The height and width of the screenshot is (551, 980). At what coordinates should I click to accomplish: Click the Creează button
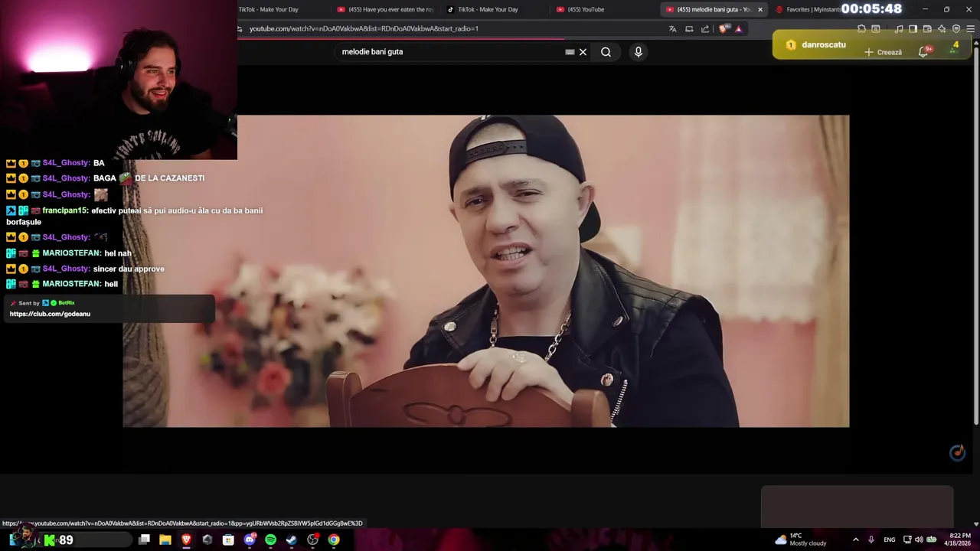(x=884, y=52)
